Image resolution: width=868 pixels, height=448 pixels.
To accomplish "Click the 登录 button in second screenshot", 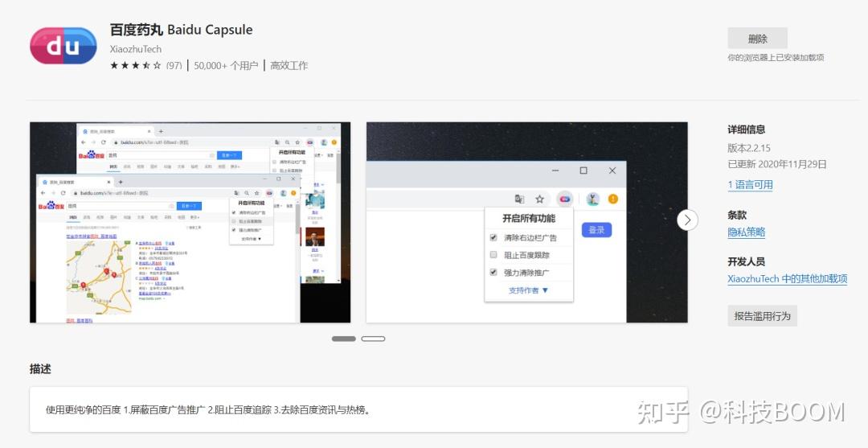I will coord(596,229).
